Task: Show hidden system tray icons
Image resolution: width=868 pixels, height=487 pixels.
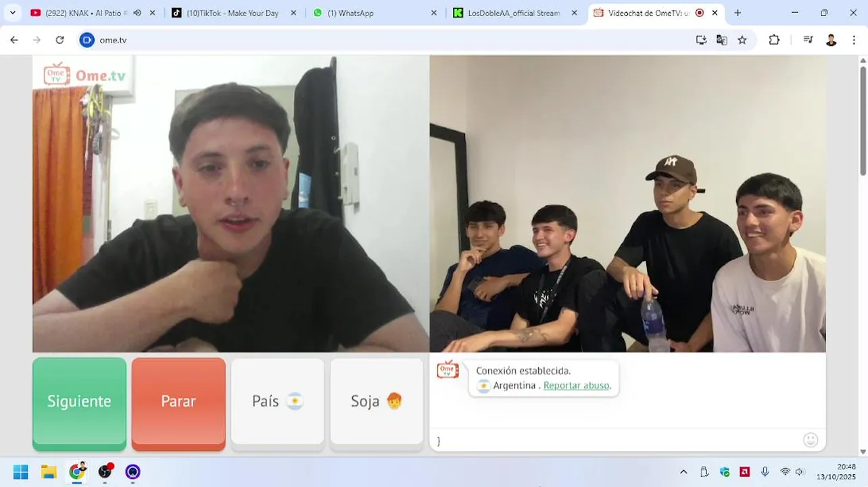Action: point(683,471)
